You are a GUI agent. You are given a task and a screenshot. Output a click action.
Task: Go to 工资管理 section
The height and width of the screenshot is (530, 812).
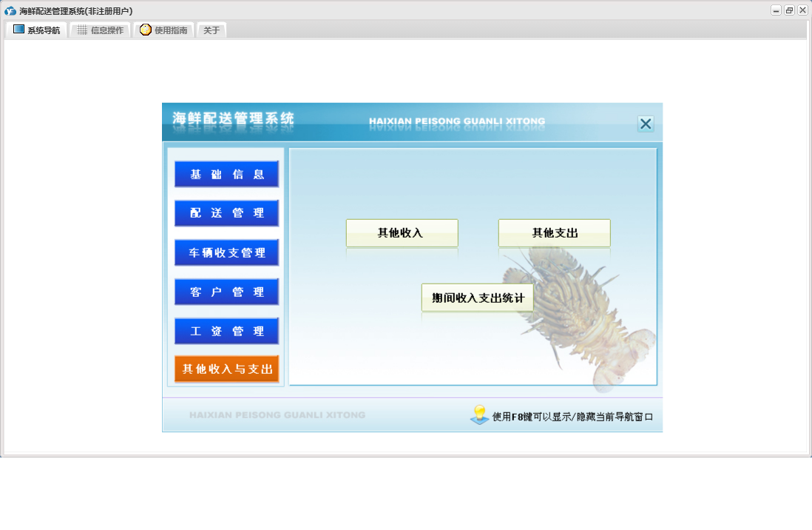pyautogui.click(x=227, y=331)
